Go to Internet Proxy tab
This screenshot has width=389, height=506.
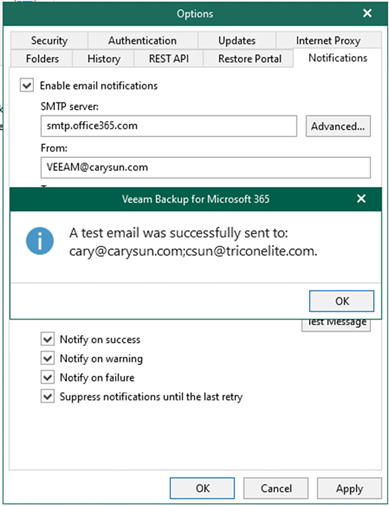pyautogui.click(x=328, y=40)
